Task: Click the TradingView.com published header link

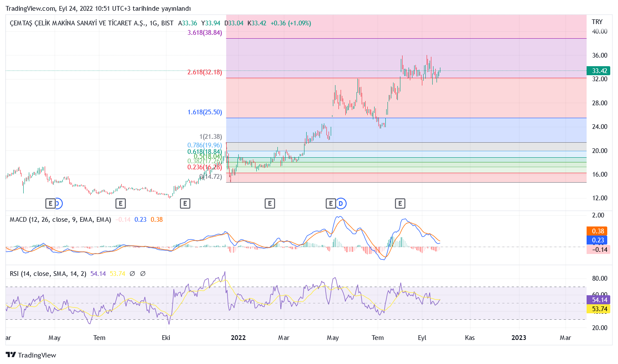Action: click(98, 9)
